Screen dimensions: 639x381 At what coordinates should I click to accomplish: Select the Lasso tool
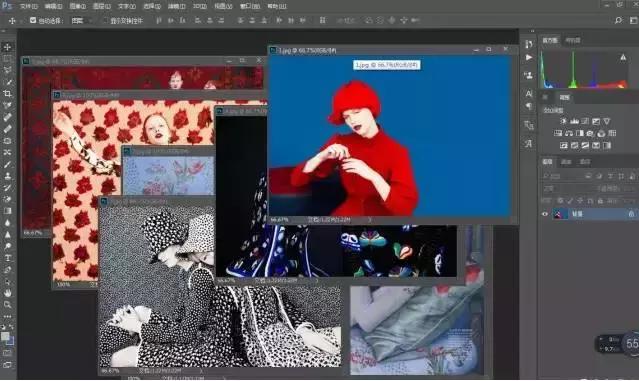pyautogui.click(x=7, y=70)
